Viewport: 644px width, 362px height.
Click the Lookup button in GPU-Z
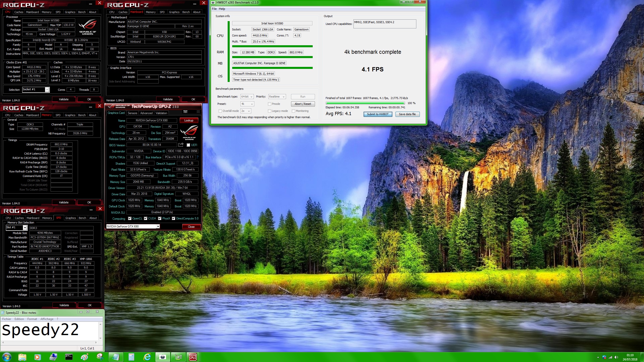click(x=189, y=120)
